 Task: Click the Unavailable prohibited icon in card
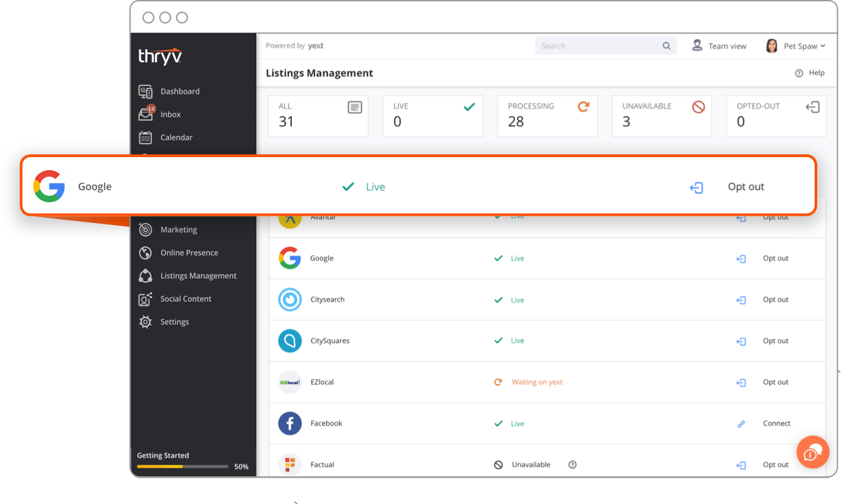coord(698,107)
